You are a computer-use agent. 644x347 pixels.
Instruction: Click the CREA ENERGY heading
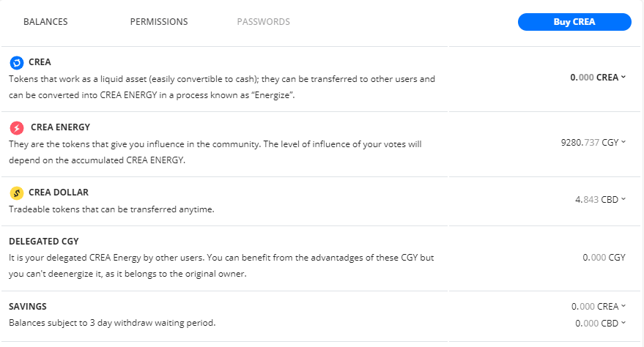(x=60, y=127)
